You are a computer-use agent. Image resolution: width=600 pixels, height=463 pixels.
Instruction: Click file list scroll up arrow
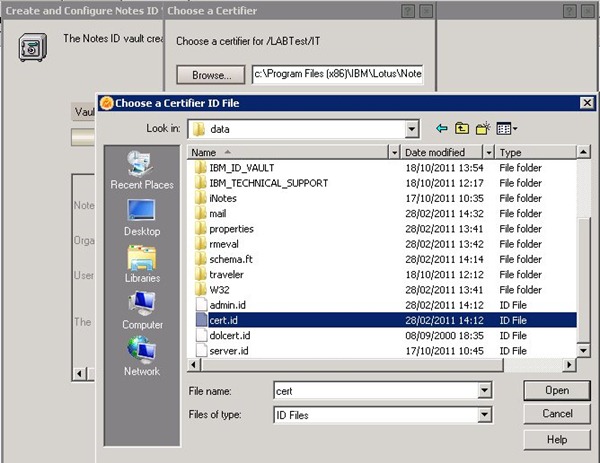point(583,152)
